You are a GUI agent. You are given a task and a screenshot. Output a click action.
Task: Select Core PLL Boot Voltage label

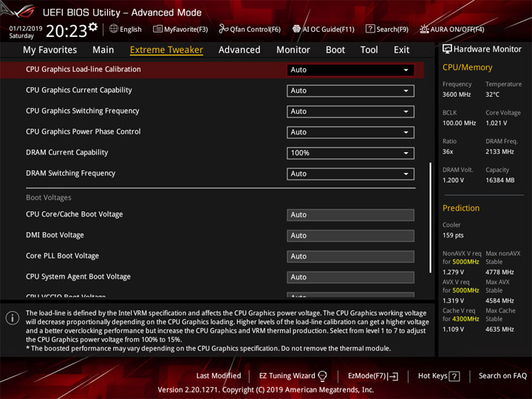[62, 256]
